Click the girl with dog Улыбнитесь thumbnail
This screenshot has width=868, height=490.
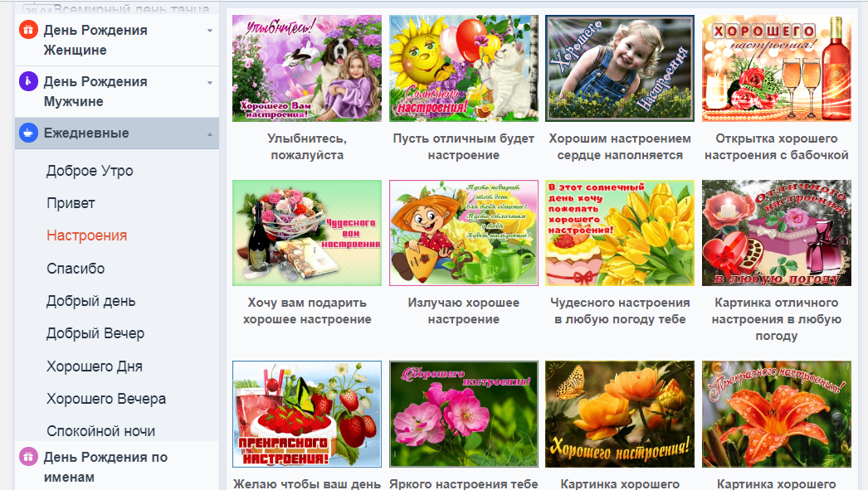tap(307, 69)
